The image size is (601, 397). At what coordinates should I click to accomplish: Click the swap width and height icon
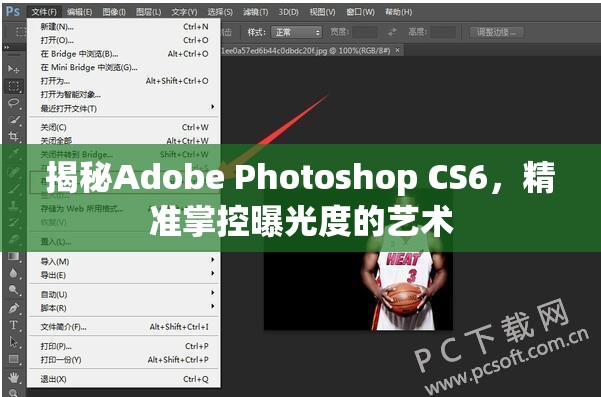392,32
